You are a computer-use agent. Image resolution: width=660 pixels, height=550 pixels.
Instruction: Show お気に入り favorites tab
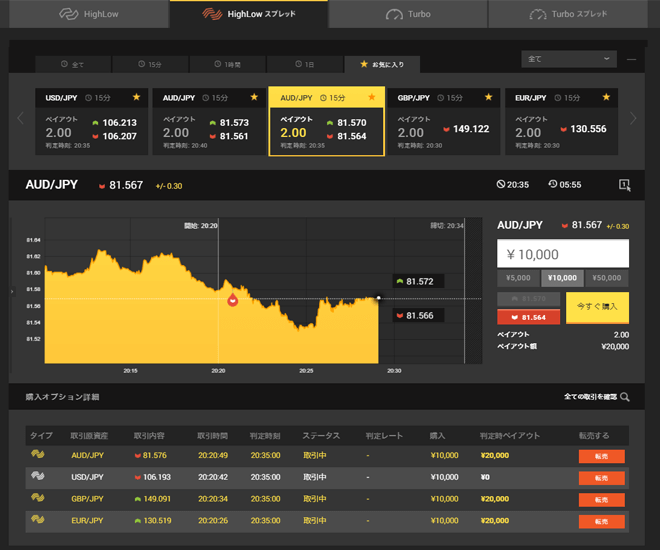click(x=382, y=64)
